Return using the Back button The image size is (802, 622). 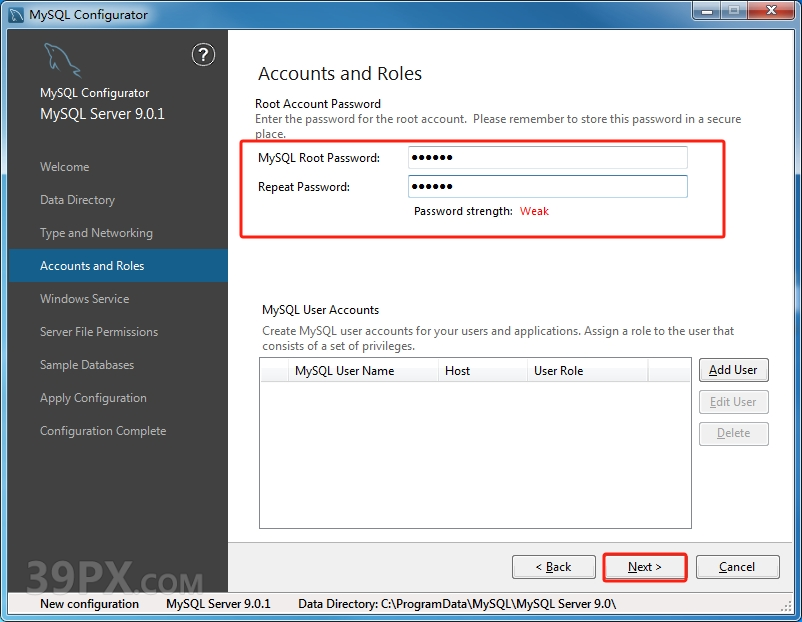(553, 567)
